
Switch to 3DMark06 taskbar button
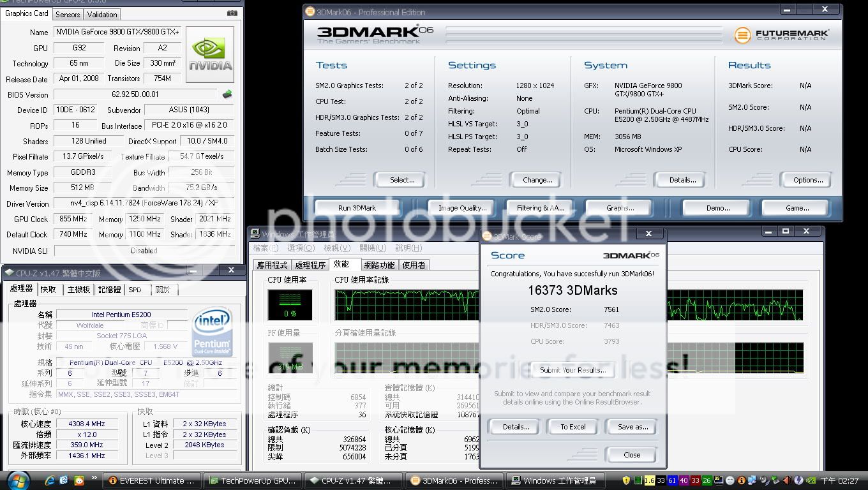click(454, 480)
